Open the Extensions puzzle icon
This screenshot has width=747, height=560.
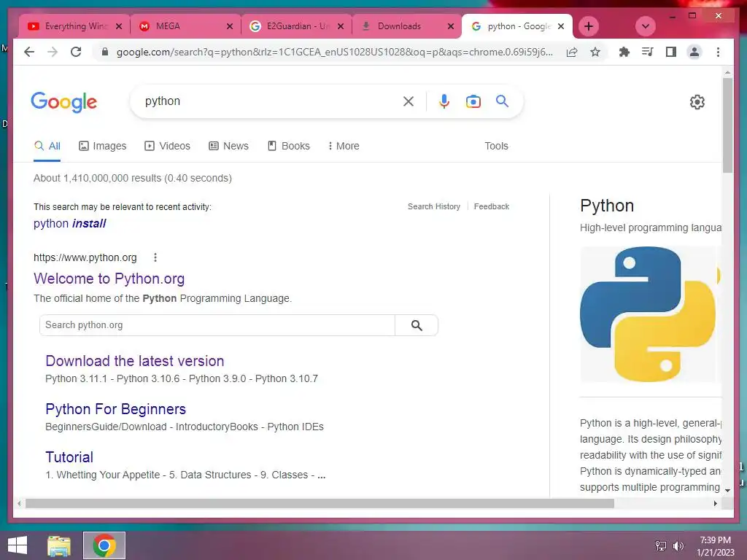(x=624, y=52)
